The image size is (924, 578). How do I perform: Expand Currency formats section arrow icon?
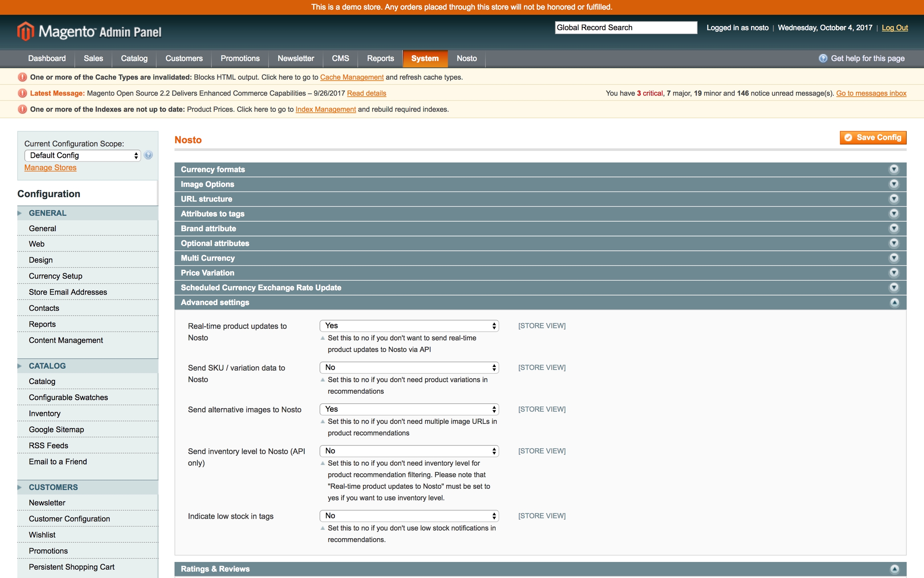[x=894, y=169]
